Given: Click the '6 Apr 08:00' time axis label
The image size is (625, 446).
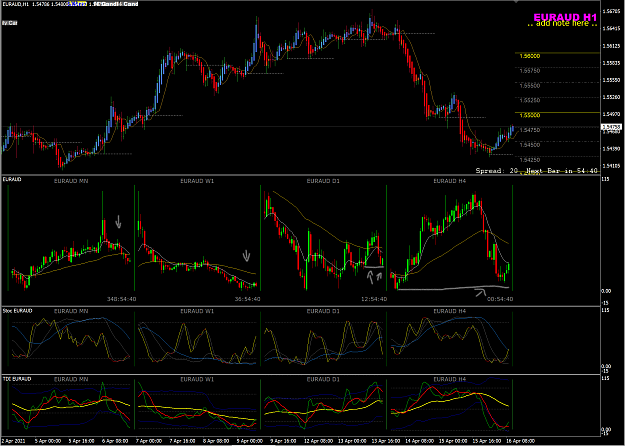Looking at the screenshot, I should [116, 441].
